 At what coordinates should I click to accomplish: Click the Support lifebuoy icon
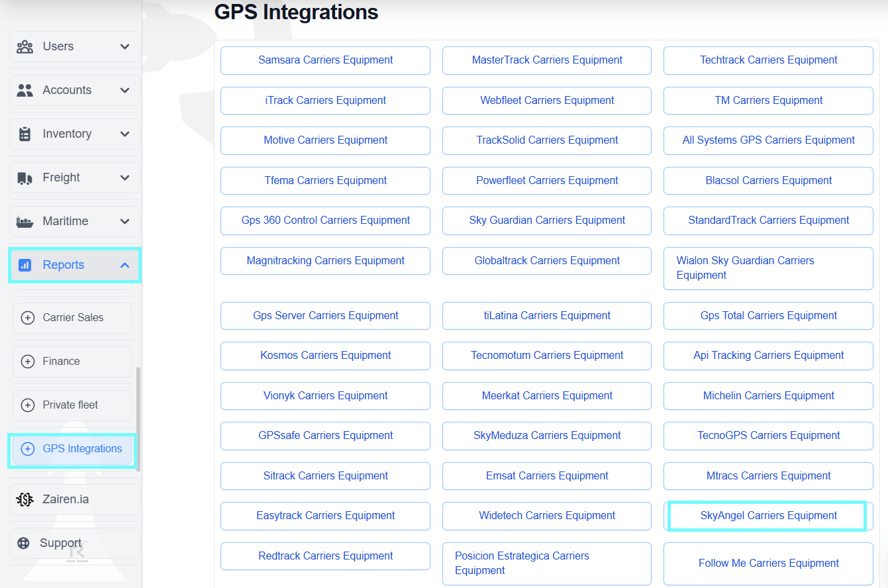(24, 543)
